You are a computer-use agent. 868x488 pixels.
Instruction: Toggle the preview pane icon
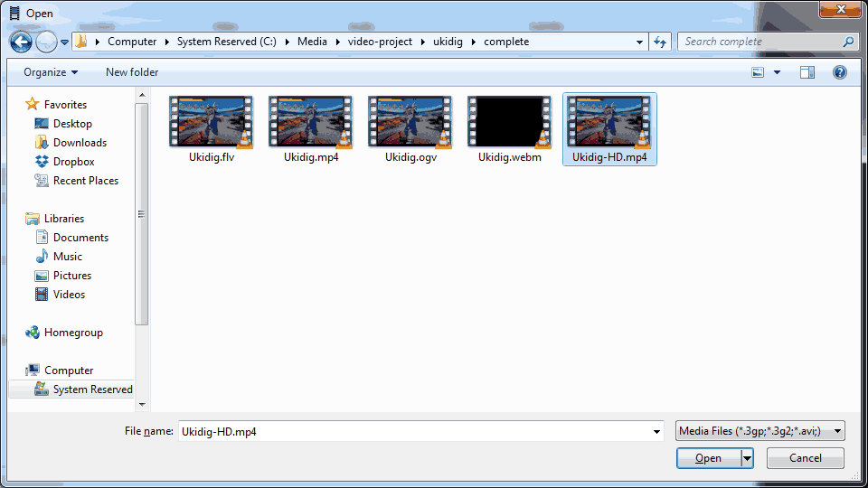807,72
